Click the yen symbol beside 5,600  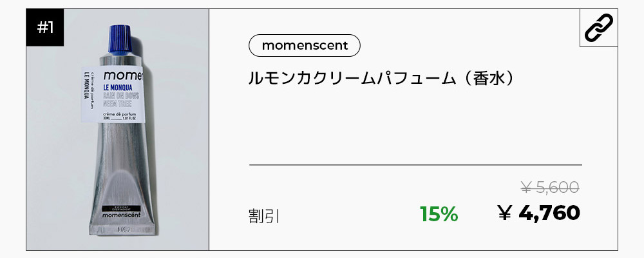click(x=526, y=188)
